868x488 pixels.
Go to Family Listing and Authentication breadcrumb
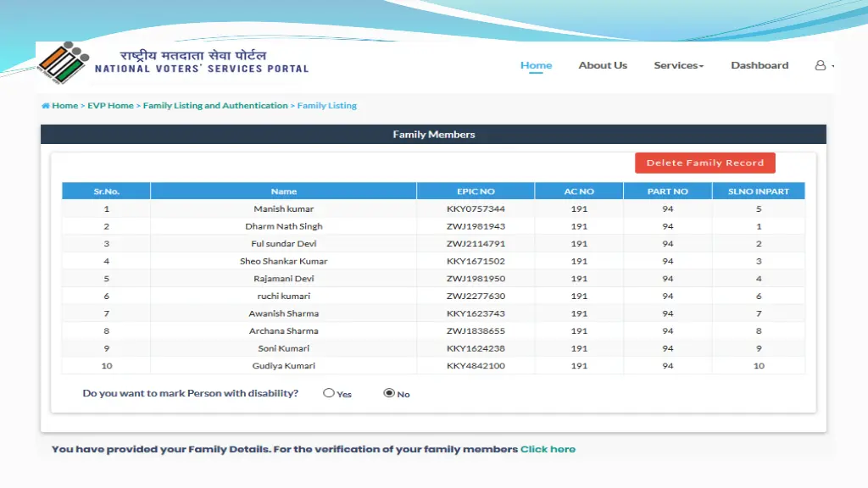click(215, 106)
